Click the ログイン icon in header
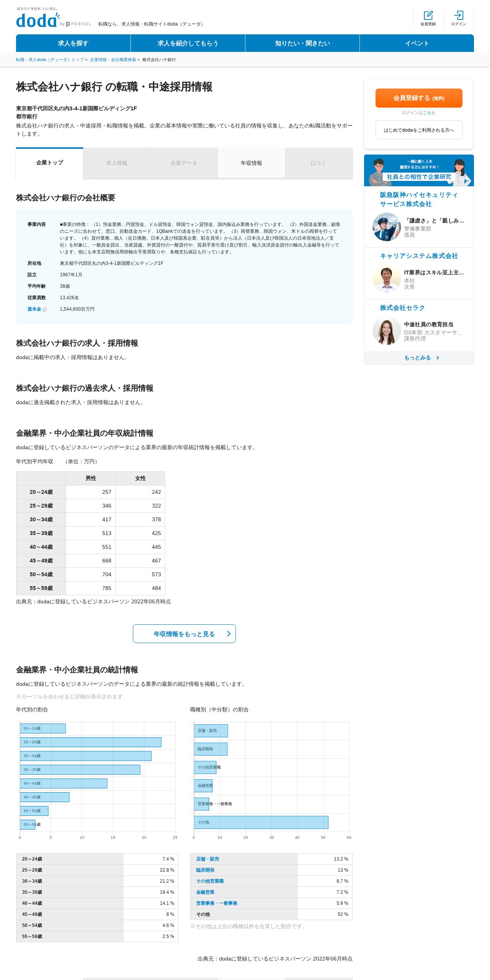Screen dimensions: 490x980 pos(459,15)
